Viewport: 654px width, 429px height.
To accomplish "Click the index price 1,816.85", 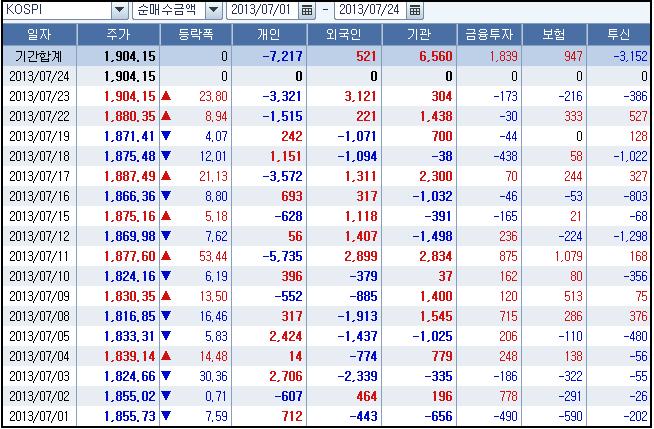I will tap(130, 316).
